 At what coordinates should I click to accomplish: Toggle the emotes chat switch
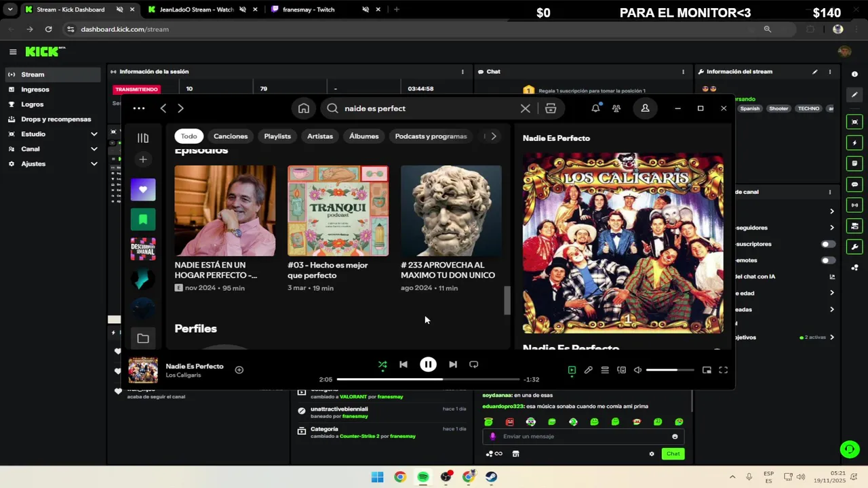(x=828, y=260)
